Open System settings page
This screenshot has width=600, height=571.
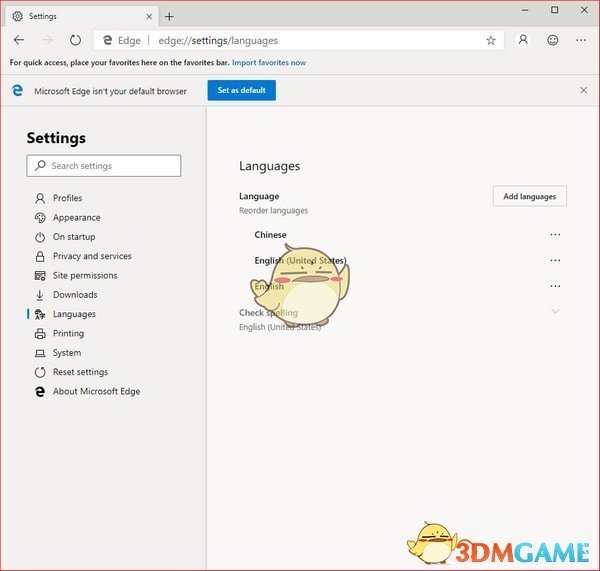[x=67, y=353]
